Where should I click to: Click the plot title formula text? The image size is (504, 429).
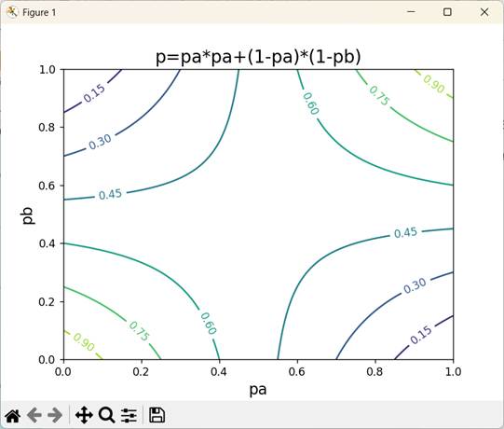(x=258, y=57)
